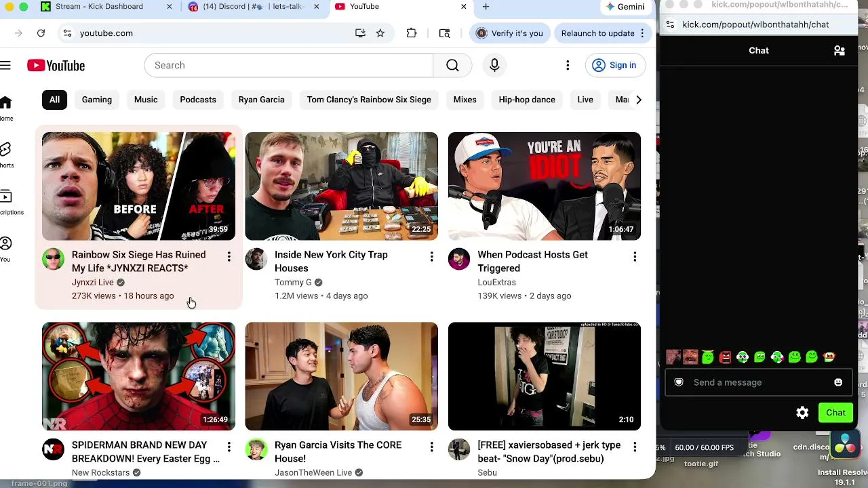This screenshot has width=868, height=488.
Task: Click the magnifier search button on YouTube
Action: pyautogui.click(x=452, y=65)
